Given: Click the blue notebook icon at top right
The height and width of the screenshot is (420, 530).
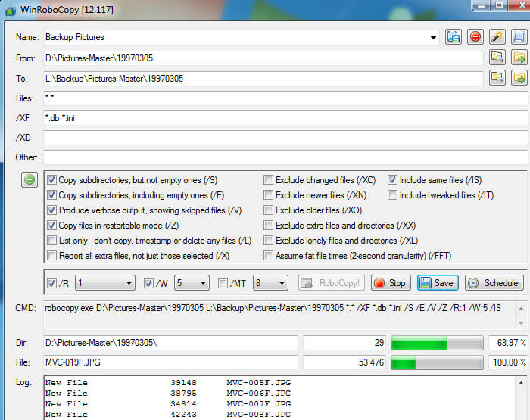Looking at the screenshot, I should [x=519, y=37].
